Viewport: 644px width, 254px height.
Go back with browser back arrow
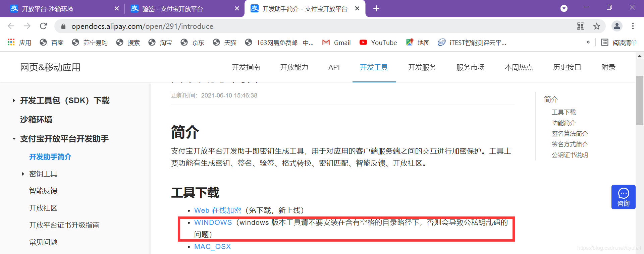tap(11, 26)
